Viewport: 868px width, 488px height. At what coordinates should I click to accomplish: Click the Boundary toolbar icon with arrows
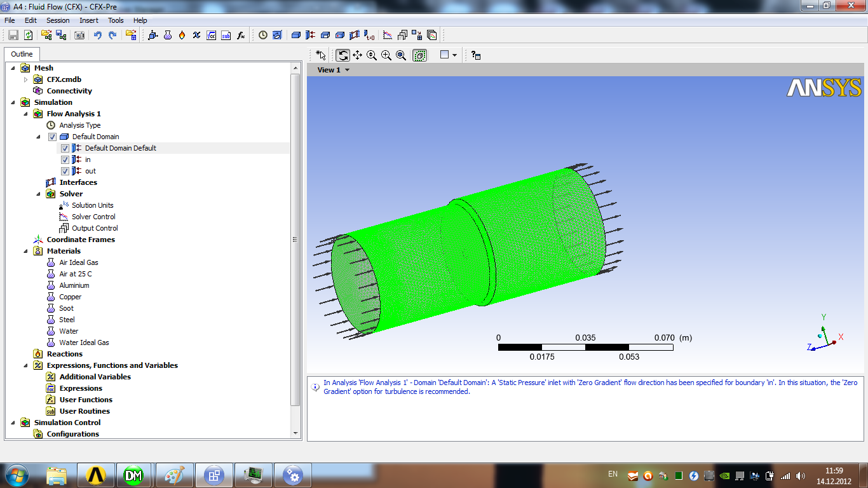311,36
